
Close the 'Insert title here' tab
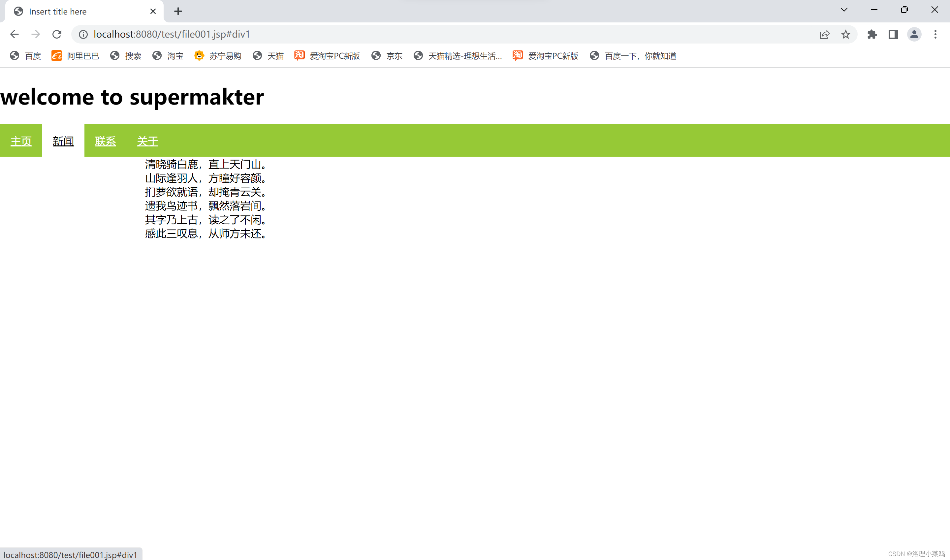coord(153,11)
